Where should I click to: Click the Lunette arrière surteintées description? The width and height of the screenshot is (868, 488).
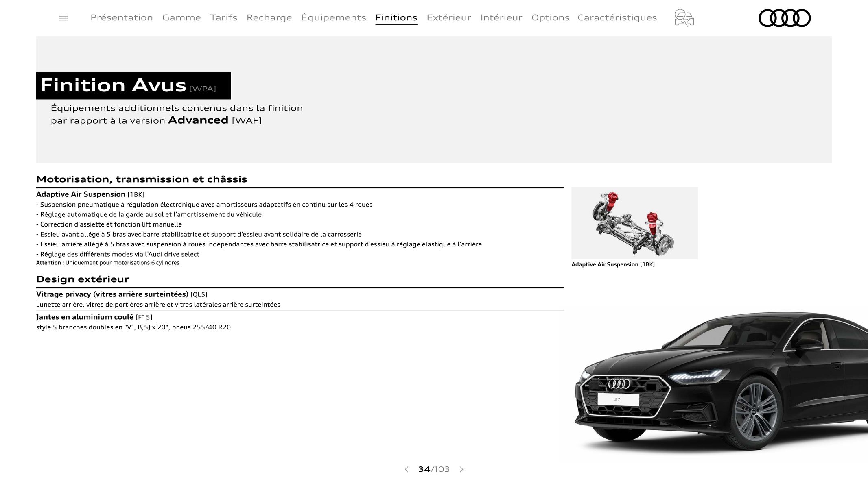(158, 305)
